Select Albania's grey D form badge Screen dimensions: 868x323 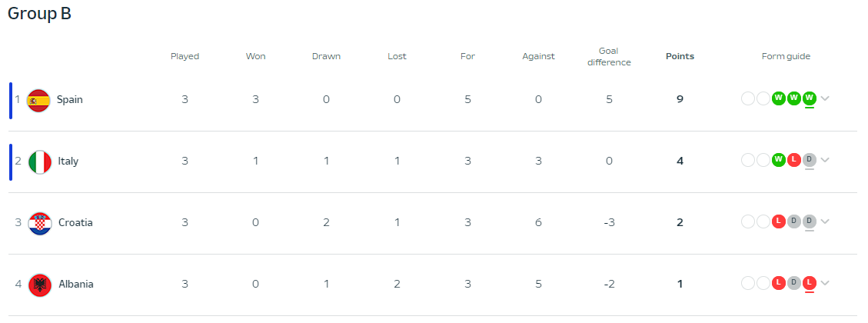[794, 283]
